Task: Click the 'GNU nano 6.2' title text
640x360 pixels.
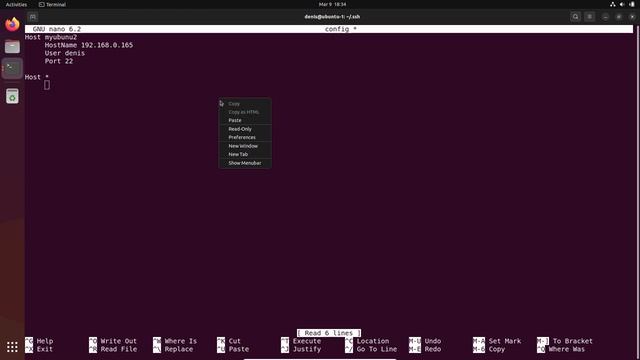Action: pos(57,29)
